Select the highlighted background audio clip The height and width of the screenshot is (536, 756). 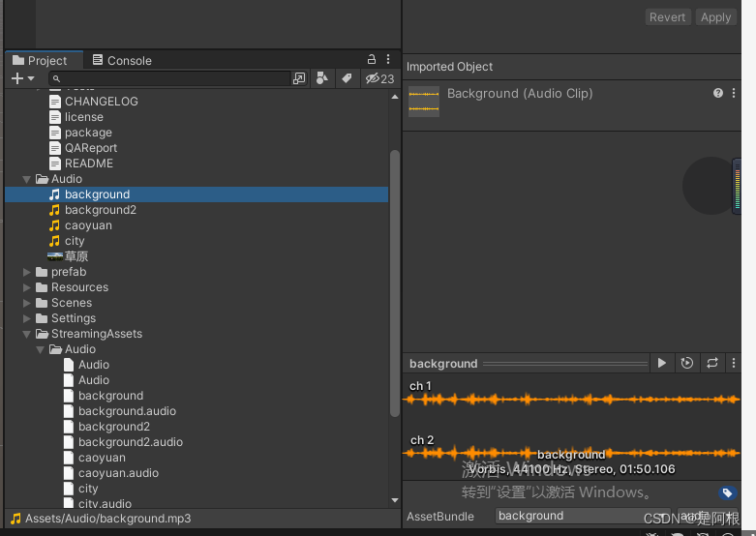pos(197,194)
